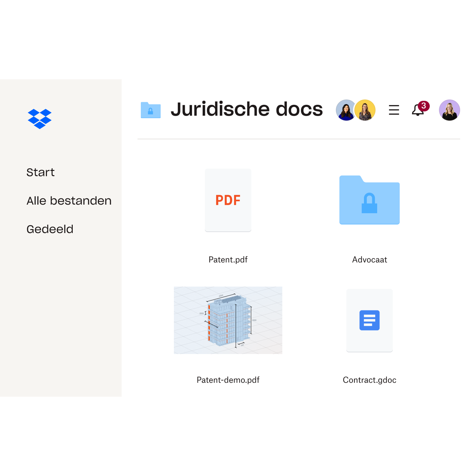
Task: Click the Juridische docs heading
Action: (x=247, y=109)
